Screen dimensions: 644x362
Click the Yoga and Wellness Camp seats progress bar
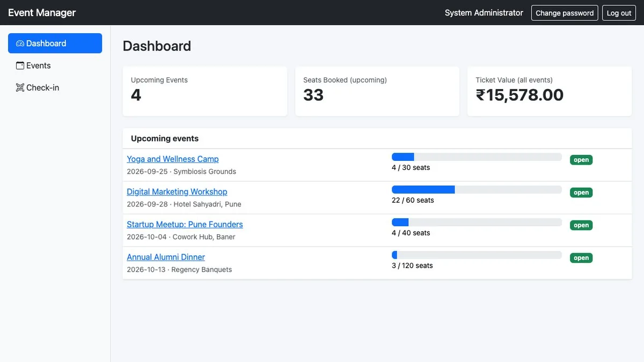(477, 157)
